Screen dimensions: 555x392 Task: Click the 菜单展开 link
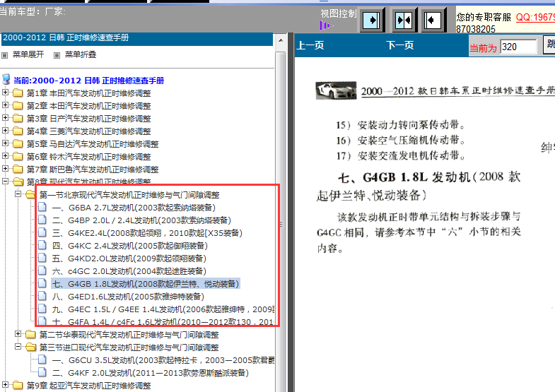28,54
